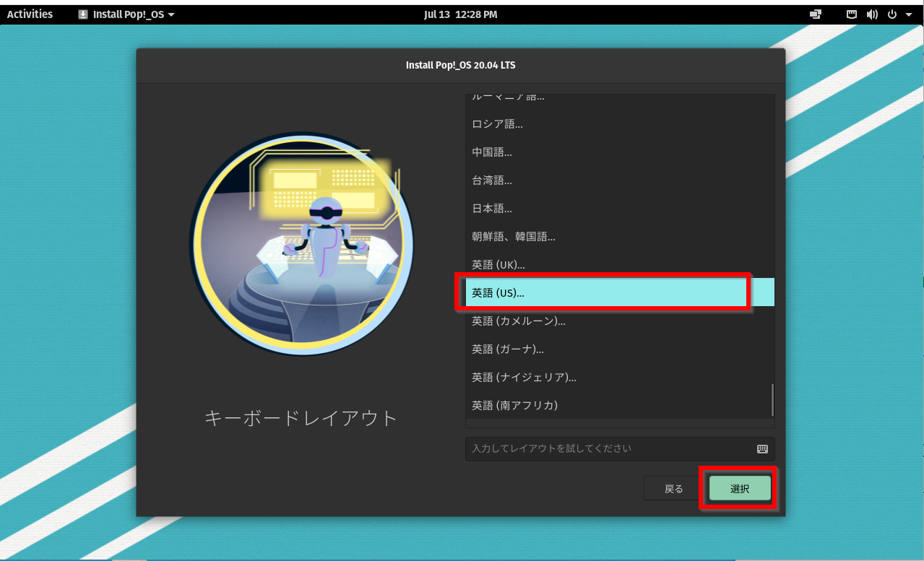924x561 pixels.
Task: Select the ロシア語... layout row
Action: [x=620, y=123]
